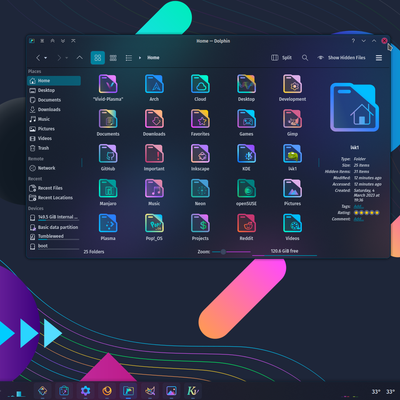Viewport: 400px width, 400px height.
Task: Toggle Show Hidden Files
Action: pyautogui.click(x=341, y=58)
